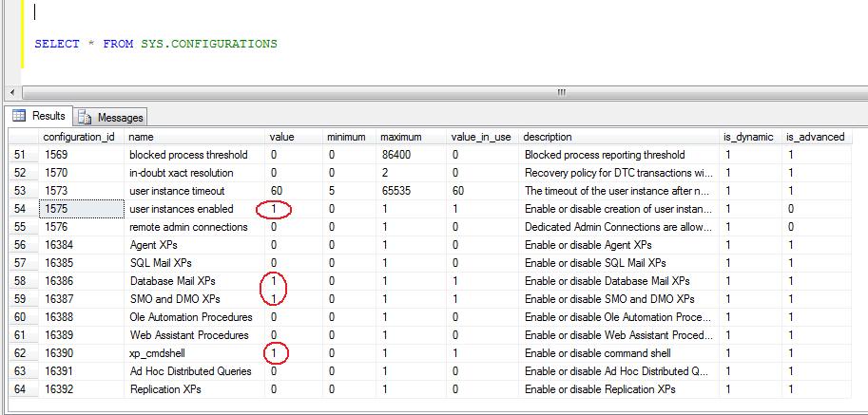Image resolution: width=868 pixels, height=415 pixels.
Task: Click the 'xp_cmdshell' name cell
Action: click(x=196, y=353)
